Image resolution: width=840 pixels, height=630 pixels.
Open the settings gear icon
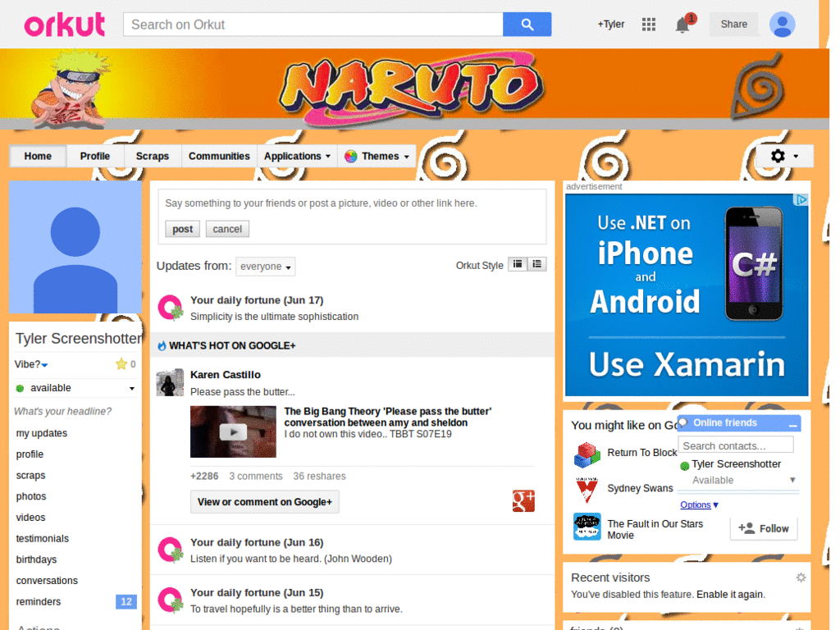777,155
